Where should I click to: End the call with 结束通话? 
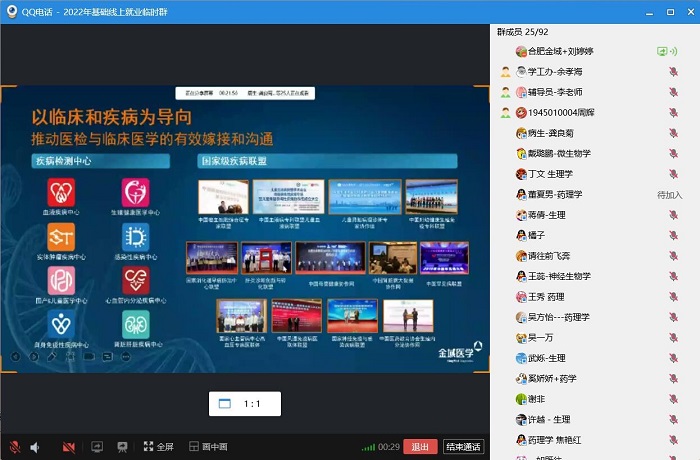463,447
